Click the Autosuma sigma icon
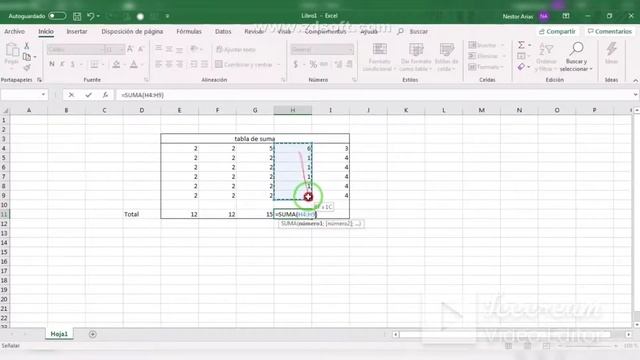Viewport: 640px width, 360px height. 521,45
